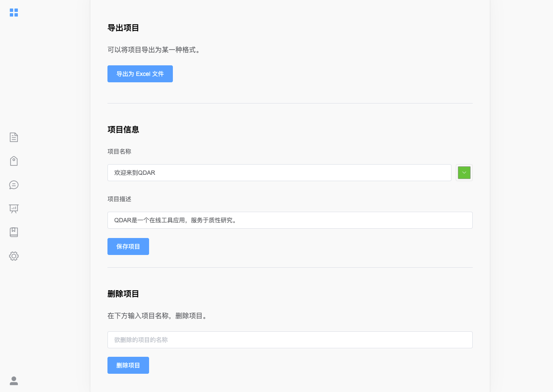Select the 删除项目 heading text
This screenshot has height=392, width=553.
tap(124, 294)
